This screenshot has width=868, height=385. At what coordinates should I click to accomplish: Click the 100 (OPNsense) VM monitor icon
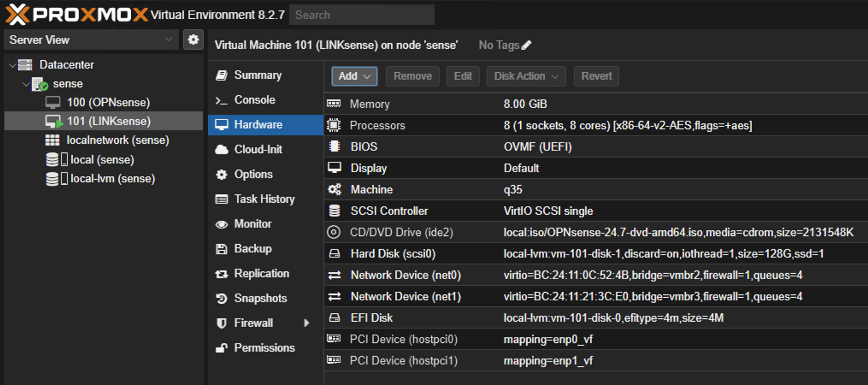pos(53,103)
